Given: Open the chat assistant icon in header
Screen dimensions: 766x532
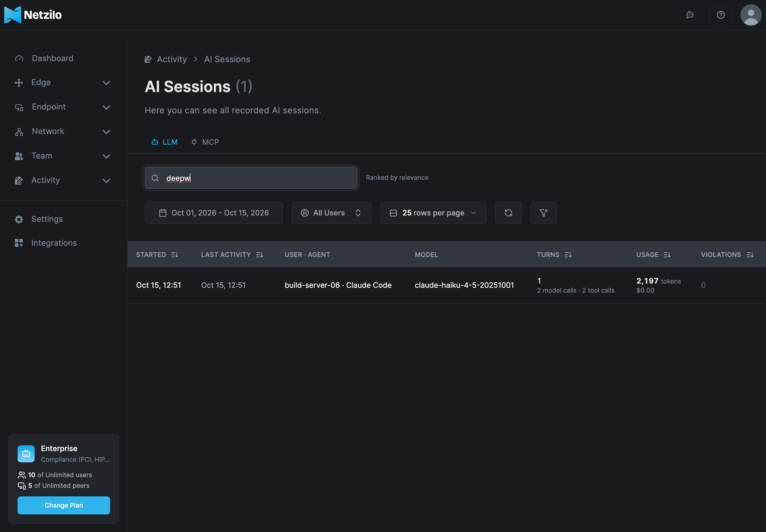Looking at the screenshot, I should [x=690, y=15].
